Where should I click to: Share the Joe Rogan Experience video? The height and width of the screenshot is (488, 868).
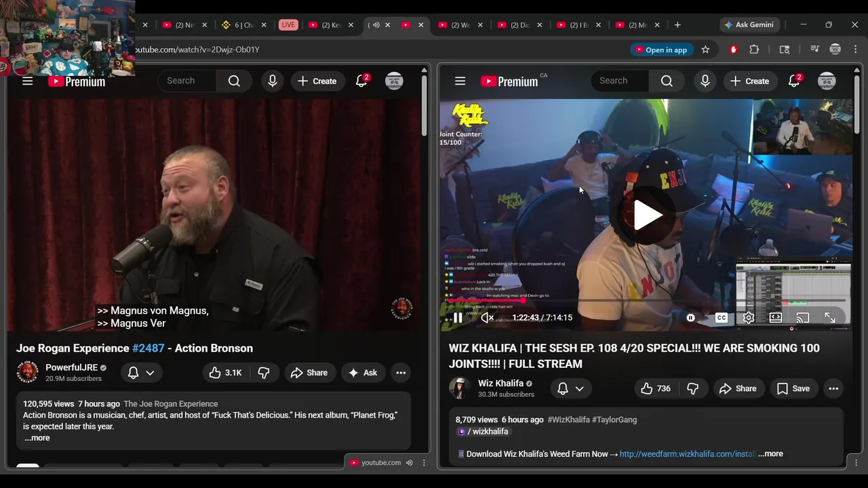click(x=309, y=373)
